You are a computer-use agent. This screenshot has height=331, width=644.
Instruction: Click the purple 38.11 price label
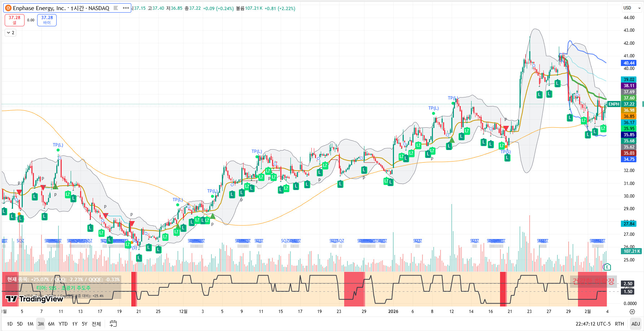[x=629, y=86]
